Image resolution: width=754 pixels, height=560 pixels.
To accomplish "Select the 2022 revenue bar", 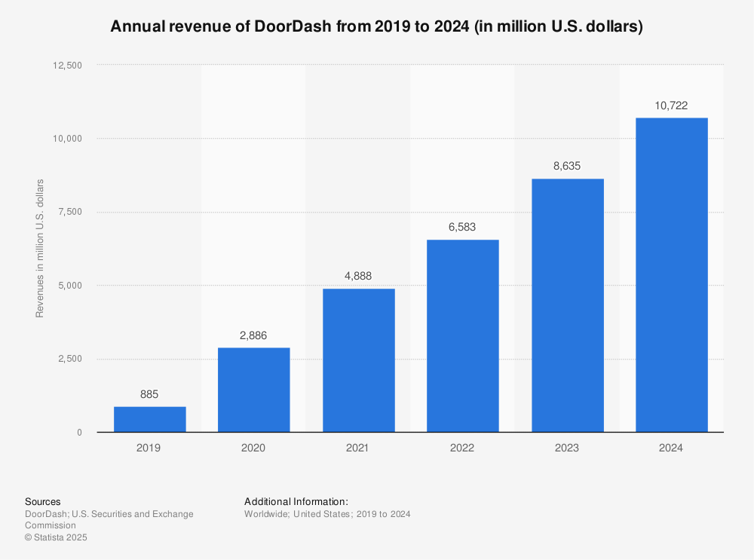I will coord(463,335).
